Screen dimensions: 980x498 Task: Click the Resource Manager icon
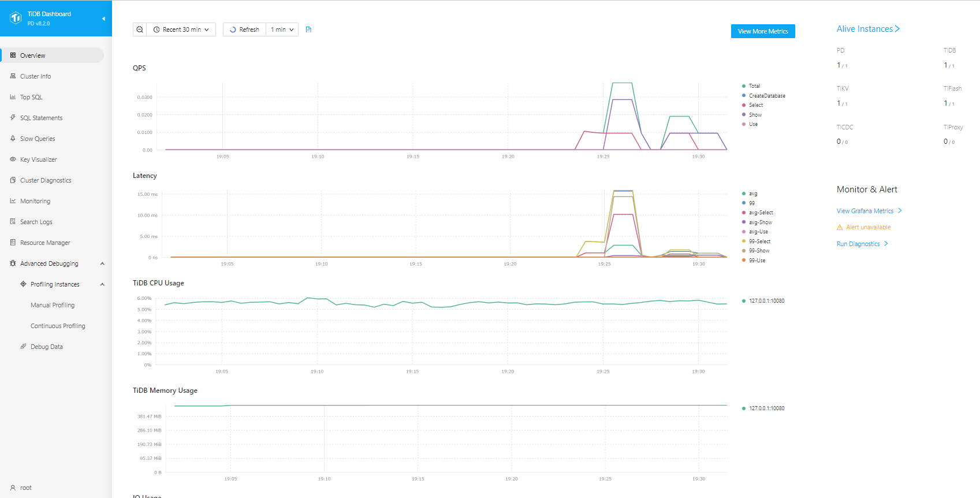click(13, 243)
